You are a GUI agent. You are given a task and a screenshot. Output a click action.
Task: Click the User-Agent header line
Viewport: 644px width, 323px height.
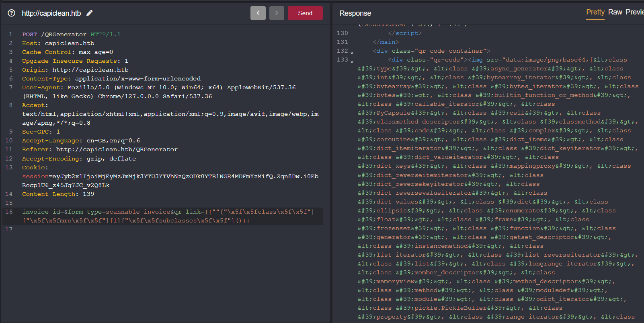pyautogui.click(x=158, y=88)
